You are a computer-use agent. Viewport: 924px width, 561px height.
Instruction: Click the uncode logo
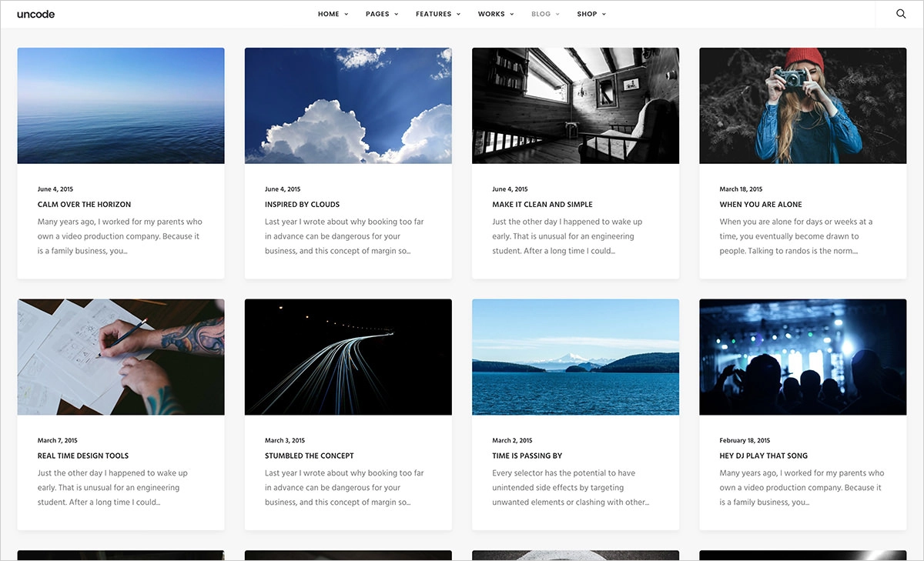[35, 13]
